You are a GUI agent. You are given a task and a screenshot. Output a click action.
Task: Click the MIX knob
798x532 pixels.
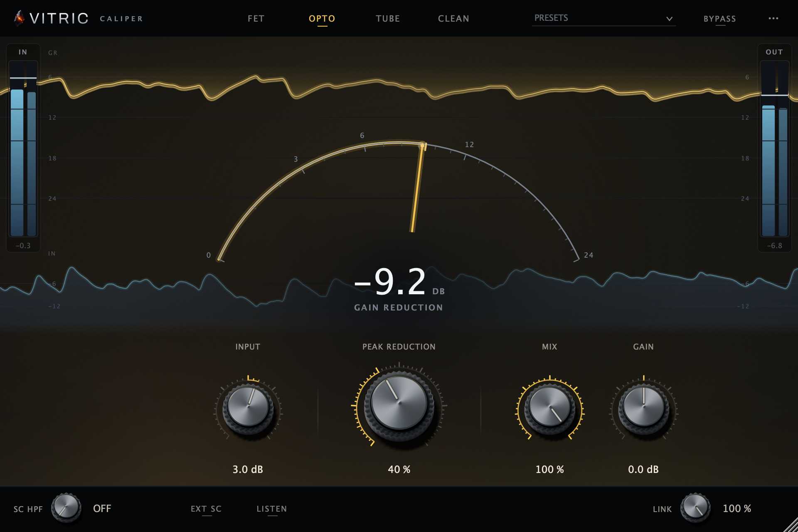click(549, 408)
